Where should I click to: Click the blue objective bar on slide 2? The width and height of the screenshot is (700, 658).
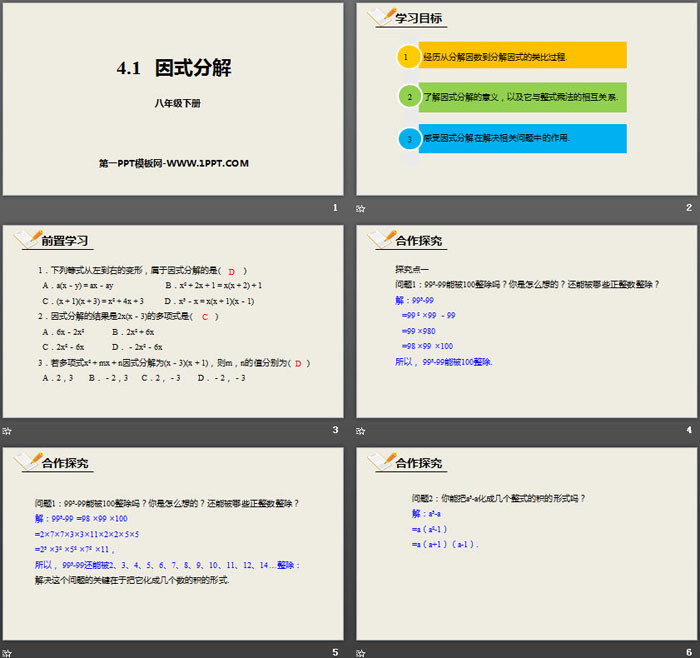coord(524,139)
